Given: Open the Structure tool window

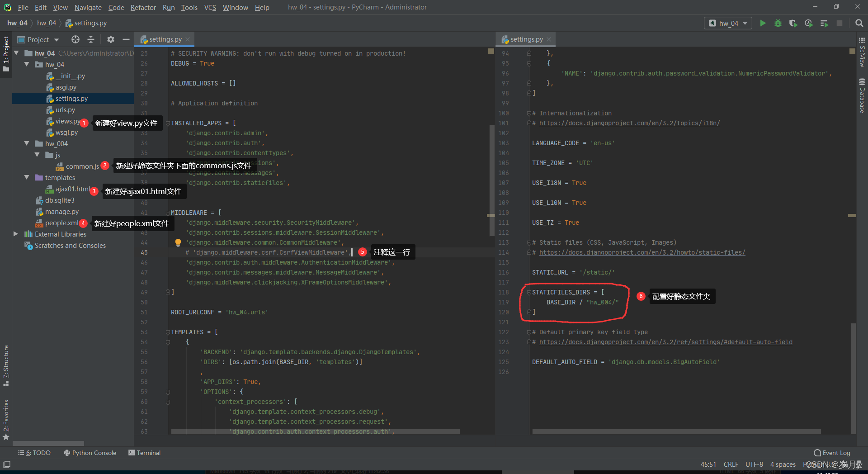Looking at the screenshot, I should tap(6, 365).
